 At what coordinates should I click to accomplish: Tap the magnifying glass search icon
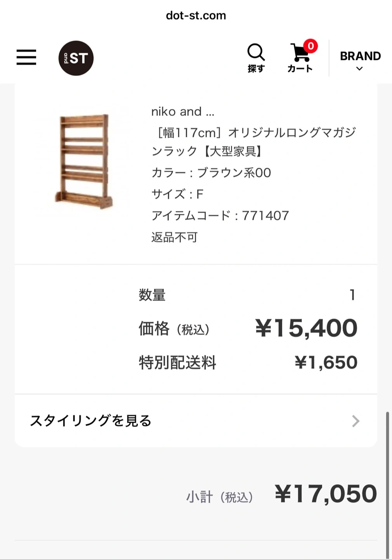[x=256, y=52]
